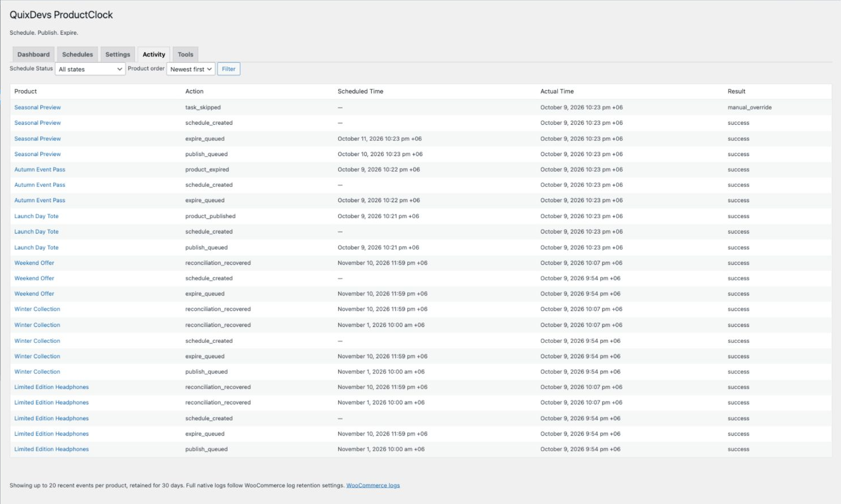This screenshot has width=841, height=504.
Task: Click the Product order label
Action: 146,68
